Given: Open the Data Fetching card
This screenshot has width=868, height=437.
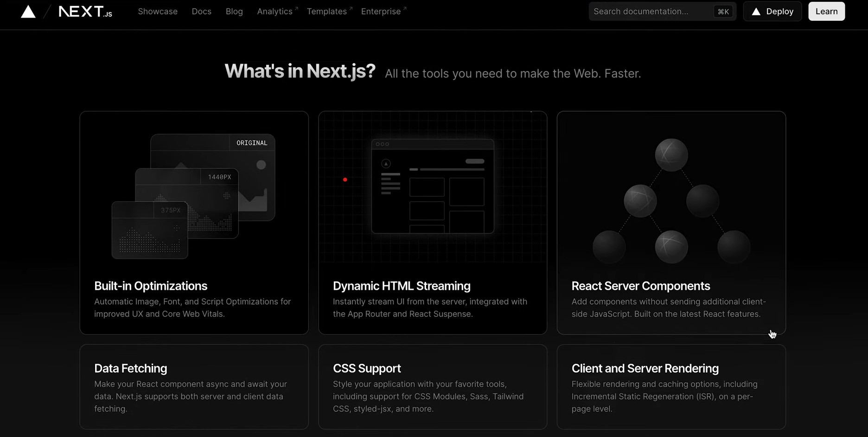Looking at the screenshot, I should coord(194,386).
